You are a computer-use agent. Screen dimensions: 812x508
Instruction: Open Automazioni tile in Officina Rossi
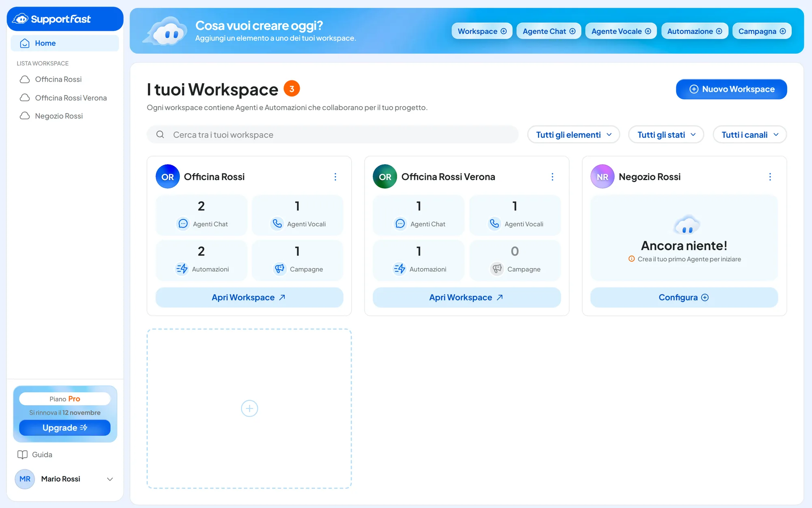pos(202,261)
